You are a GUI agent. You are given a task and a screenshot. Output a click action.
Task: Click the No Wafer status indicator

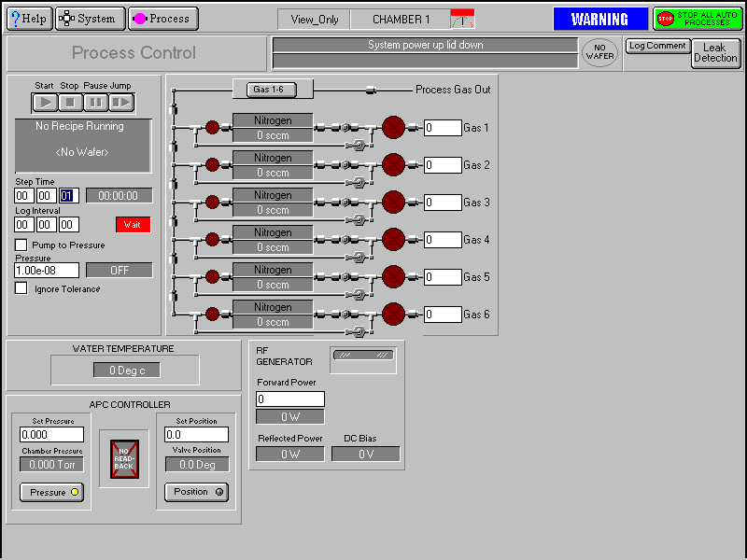[x=599, y=53]
